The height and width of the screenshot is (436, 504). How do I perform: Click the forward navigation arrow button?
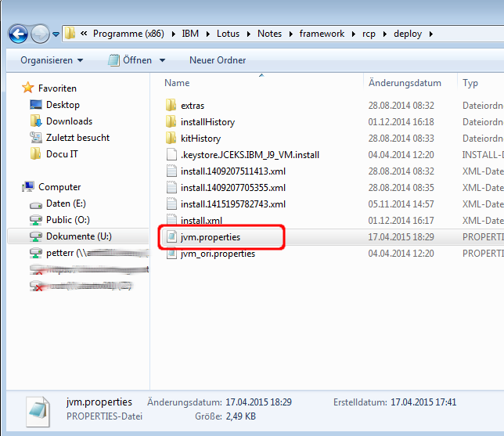tap(39, 34)
